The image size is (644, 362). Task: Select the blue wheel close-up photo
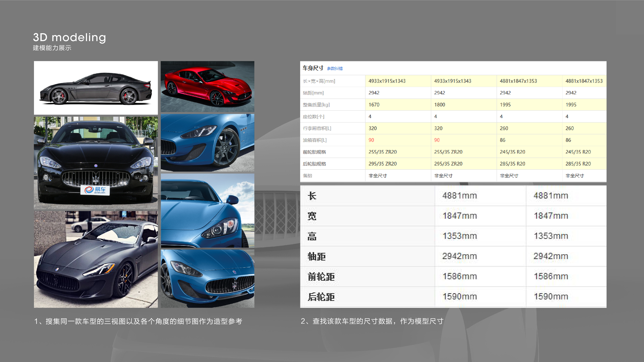click(x=207, y=143)
